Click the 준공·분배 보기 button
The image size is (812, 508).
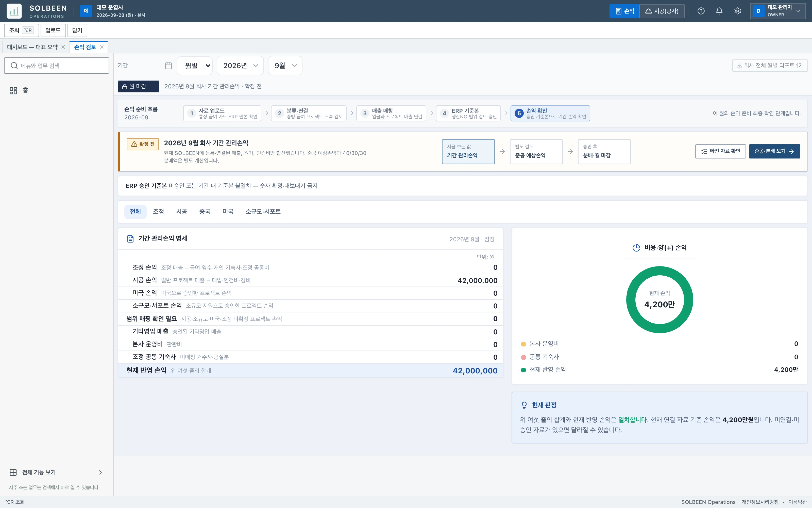pos(774,152)
